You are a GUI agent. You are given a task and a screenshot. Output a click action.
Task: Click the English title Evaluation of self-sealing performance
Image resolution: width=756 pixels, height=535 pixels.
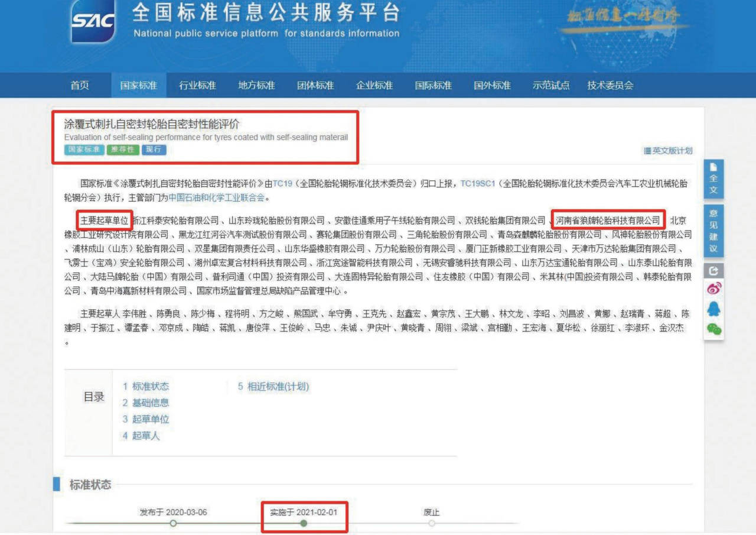[206, 138]
